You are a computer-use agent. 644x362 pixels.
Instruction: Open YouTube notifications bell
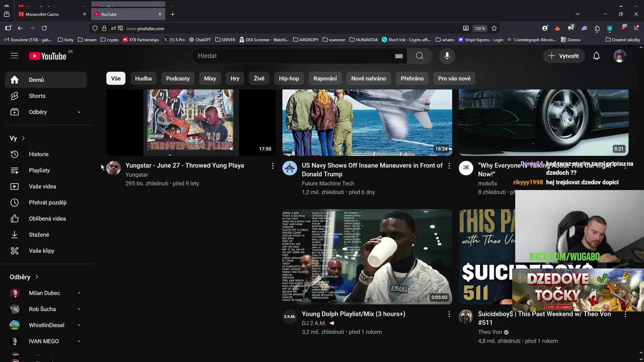596,56
